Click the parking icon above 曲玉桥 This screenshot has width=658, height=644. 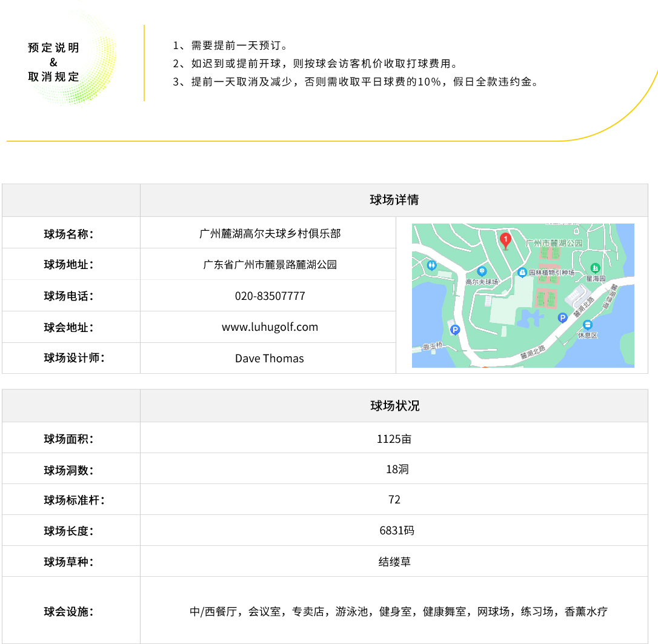pos(455,330)
